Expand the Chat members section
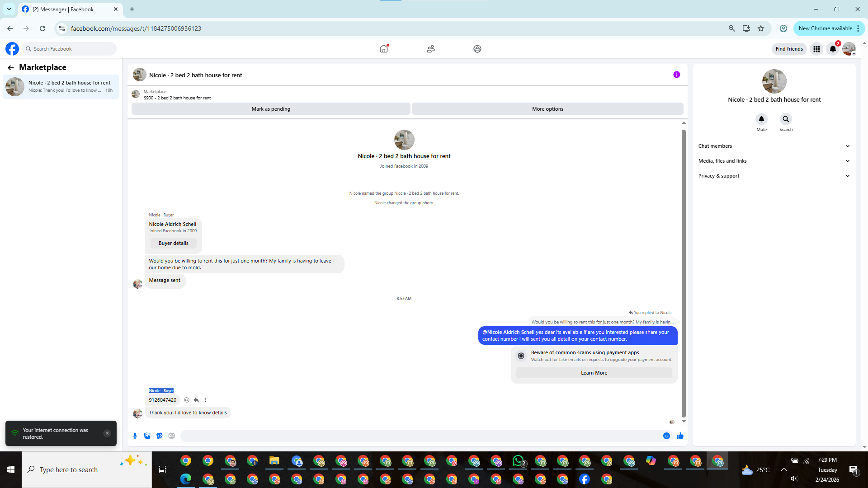The width and height of the screenshot is (868, 488). [x=774, y=146]
